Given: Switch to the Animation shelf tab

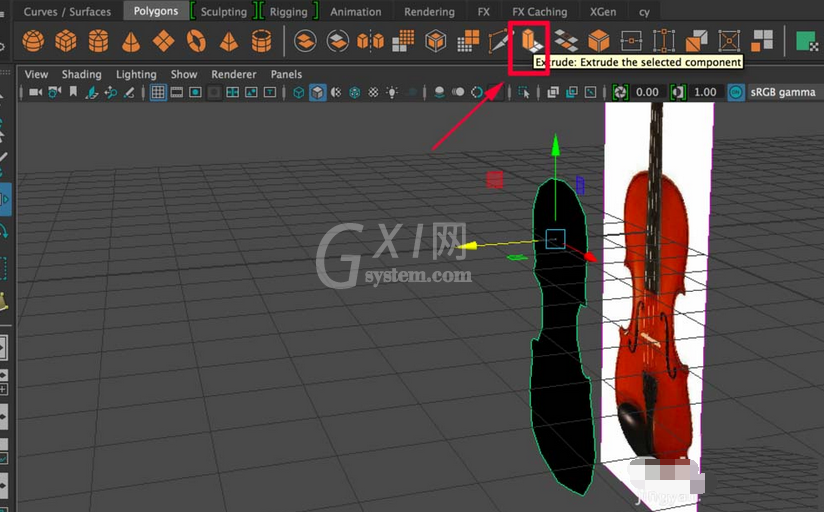Looking at the screenshot, I should pos(356,11).
